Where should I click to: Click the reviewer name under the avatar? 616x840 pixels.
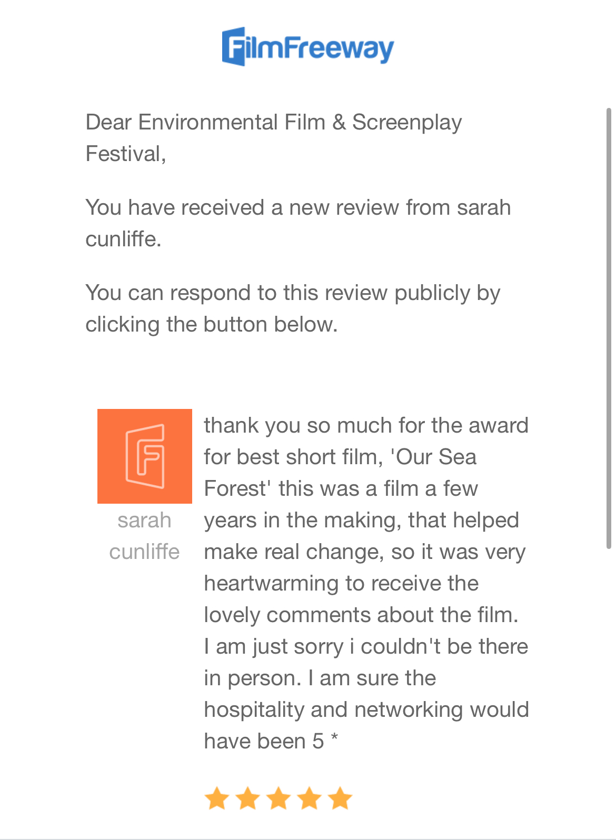145,536
